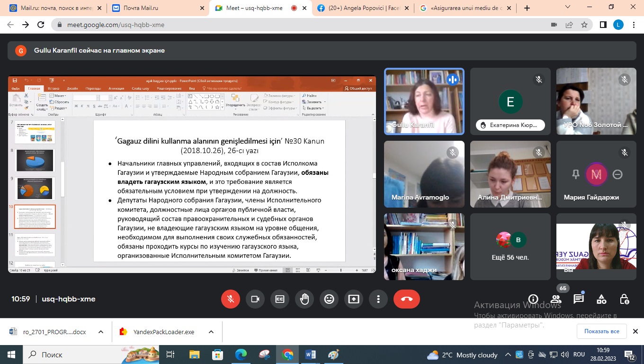Pin Мария Гайдаржи's tile

click(x=576, y=174)
